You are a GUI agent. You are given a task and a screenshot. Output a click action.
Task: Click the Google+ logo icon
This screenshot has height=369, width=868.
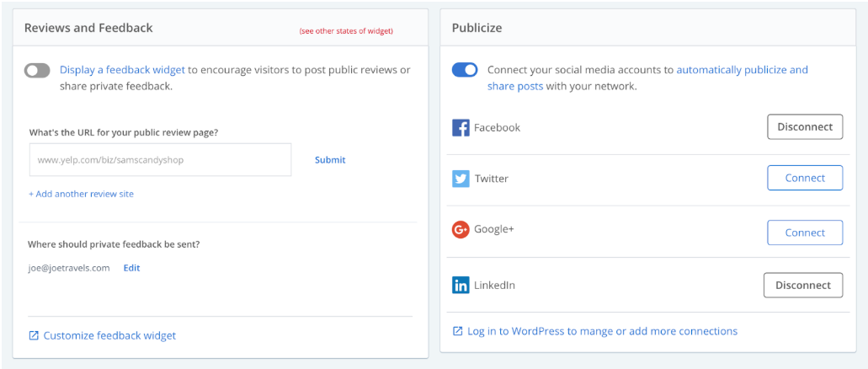461,229
